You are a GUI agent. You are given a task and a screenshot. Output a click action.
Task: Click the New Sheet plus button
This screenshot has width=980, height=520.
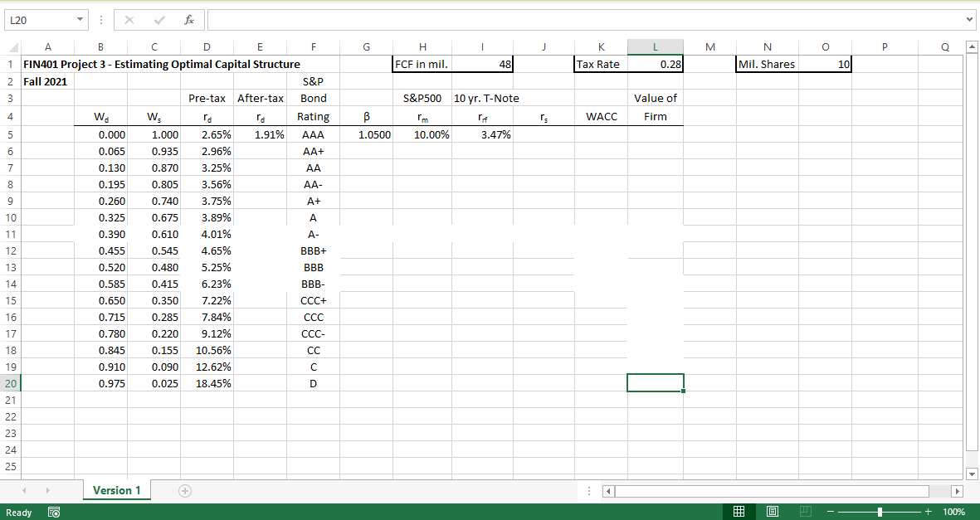(184, 490)
